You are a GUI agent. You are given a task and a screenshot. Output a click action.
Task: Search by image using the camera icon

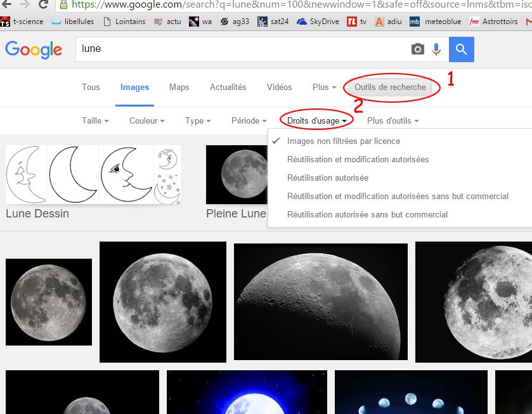coord(418,49)
